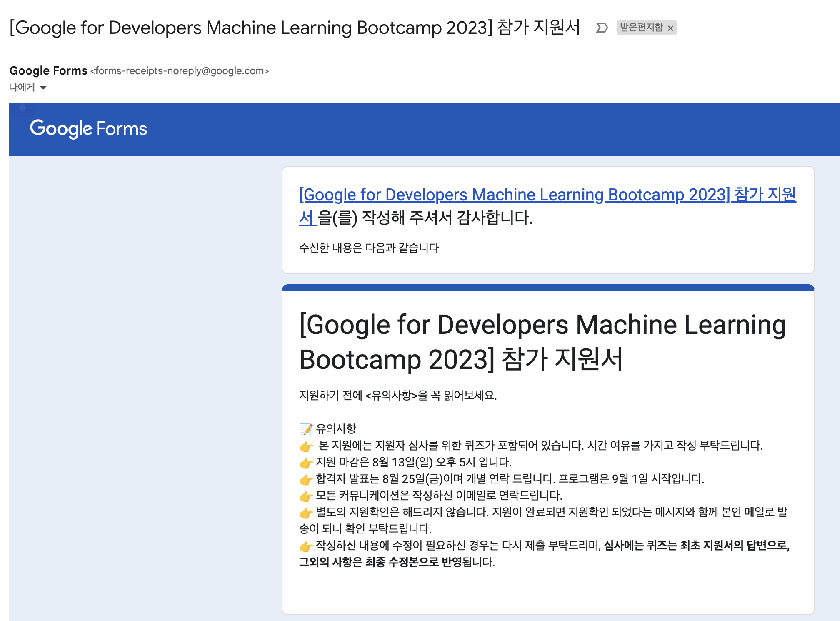Remove the 받은편지함 label with its x

(x=670, y=28)
